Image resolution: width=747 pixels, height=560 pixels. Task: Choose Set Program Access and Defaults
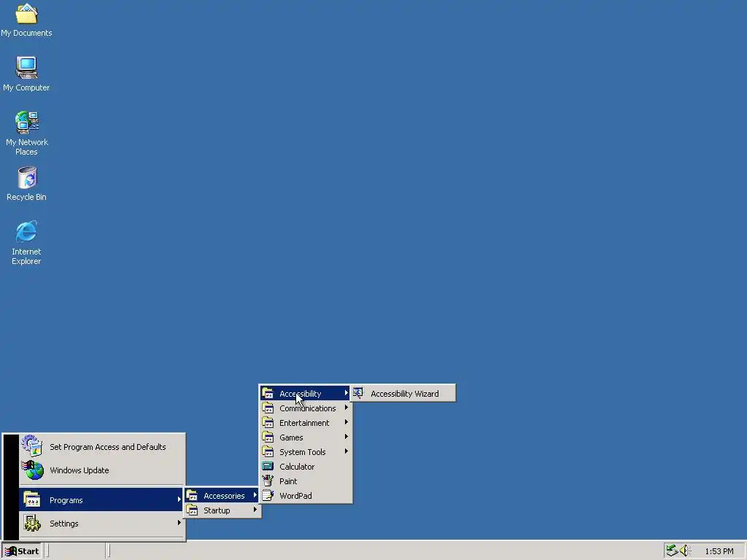coord(101,447)
